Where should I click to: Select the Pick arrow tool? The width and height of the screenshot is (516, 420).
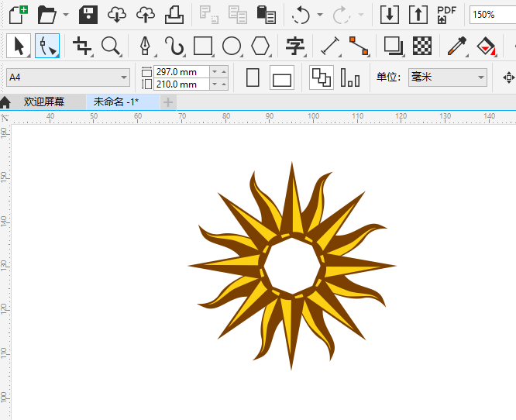pyautogui.click(x=19, y=46)
